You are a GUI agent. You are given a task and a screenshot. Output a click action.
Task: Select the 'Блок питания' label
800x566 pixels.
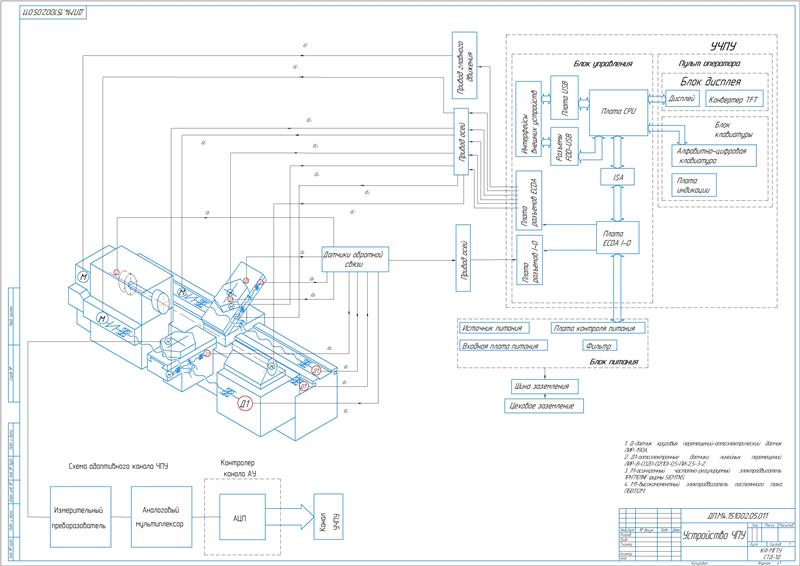pyautogui.click(x=614, y=362)
